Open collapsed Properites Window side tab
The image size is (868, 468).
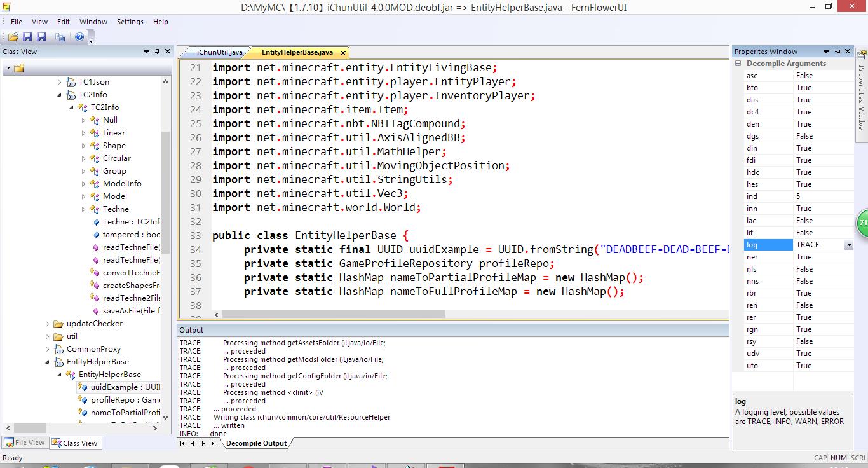[861, 95]
